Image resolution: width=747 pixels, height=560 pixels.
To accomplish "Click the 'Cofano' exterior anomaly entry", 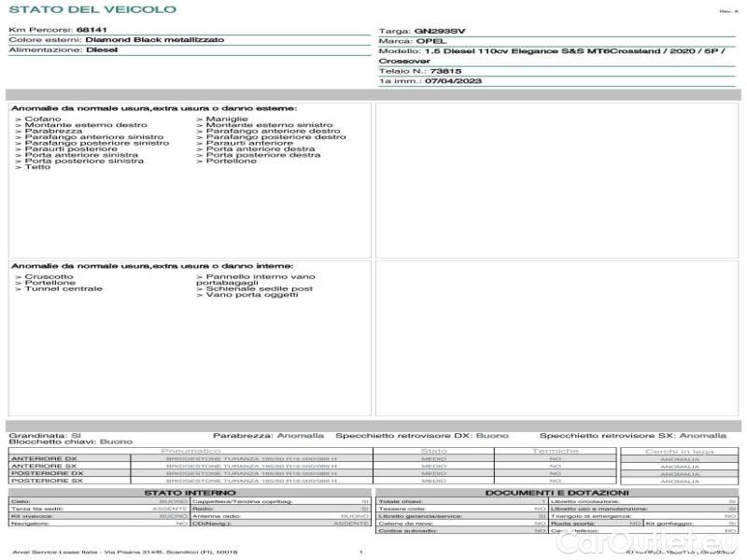I will [43, 119].
